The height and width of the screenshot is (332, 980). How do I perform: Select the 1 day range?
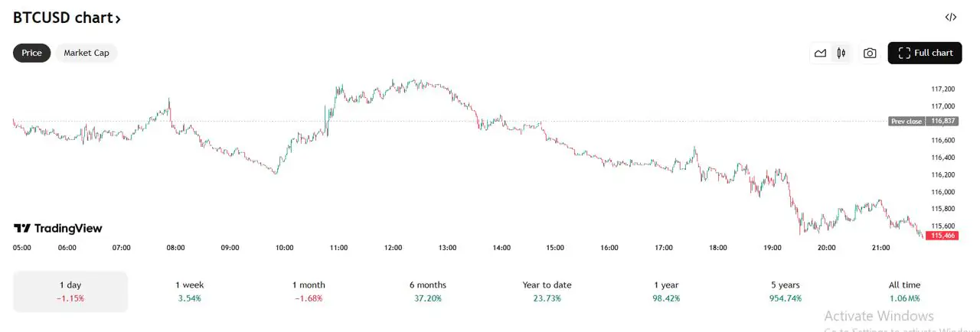click(x=70, y=291)
